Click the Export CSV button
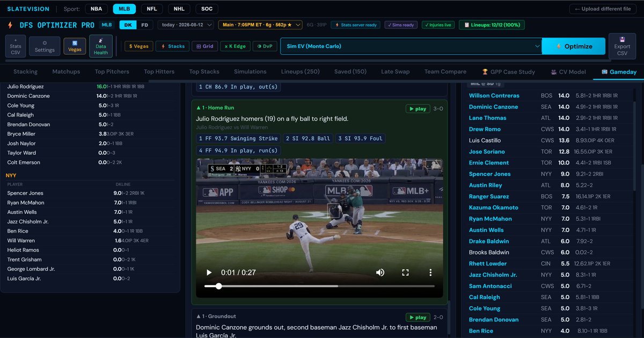 pyautogui.click(x=622, y=46)
